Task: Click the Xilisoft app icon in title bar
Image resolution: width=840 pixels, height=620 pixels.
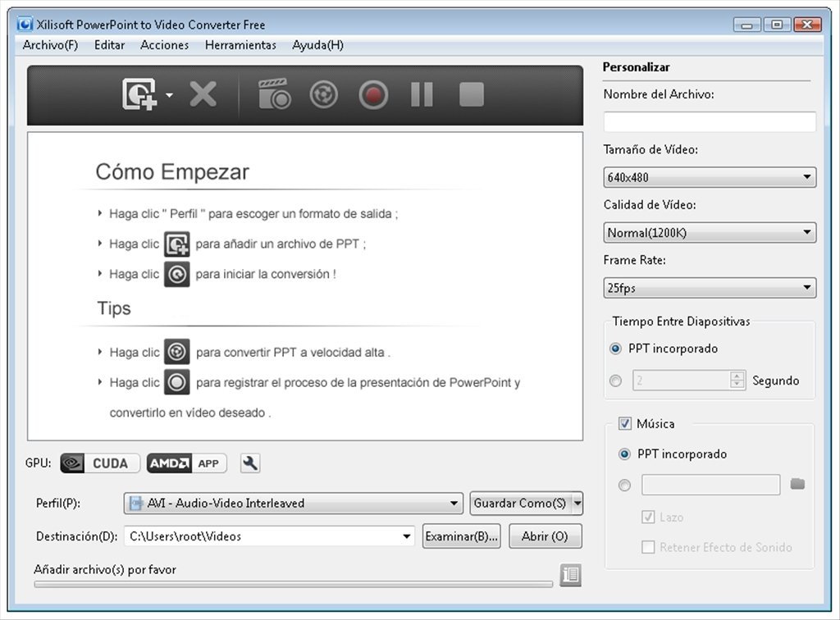Action: (x=25, y=24)
